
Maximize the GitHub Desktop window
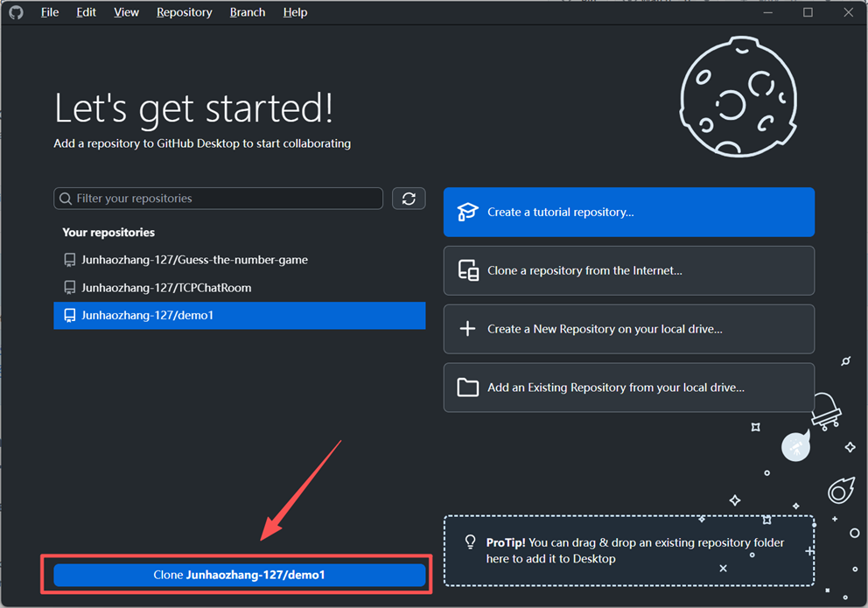[x=808, y=12]
